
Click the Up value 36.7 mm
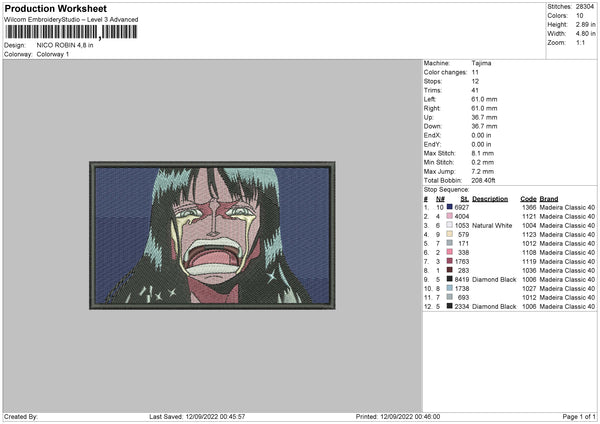[484, 117]
